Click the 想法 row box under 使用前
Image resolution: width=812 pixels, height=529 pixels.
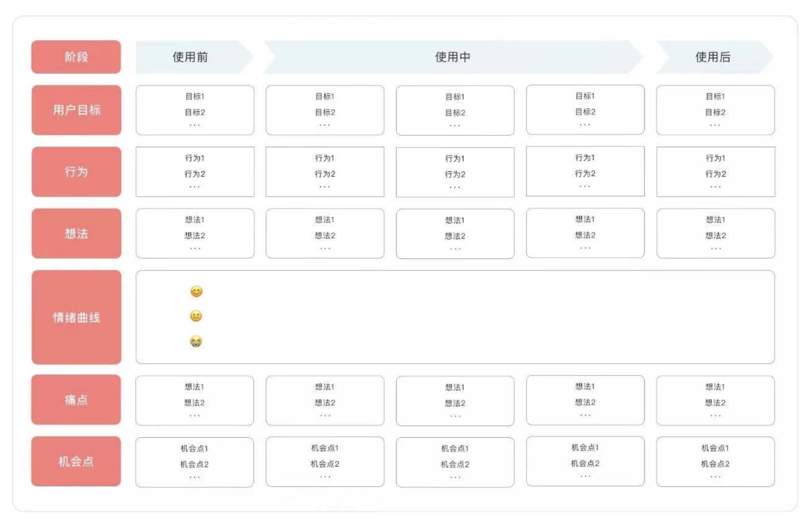[x=195, y=234]
